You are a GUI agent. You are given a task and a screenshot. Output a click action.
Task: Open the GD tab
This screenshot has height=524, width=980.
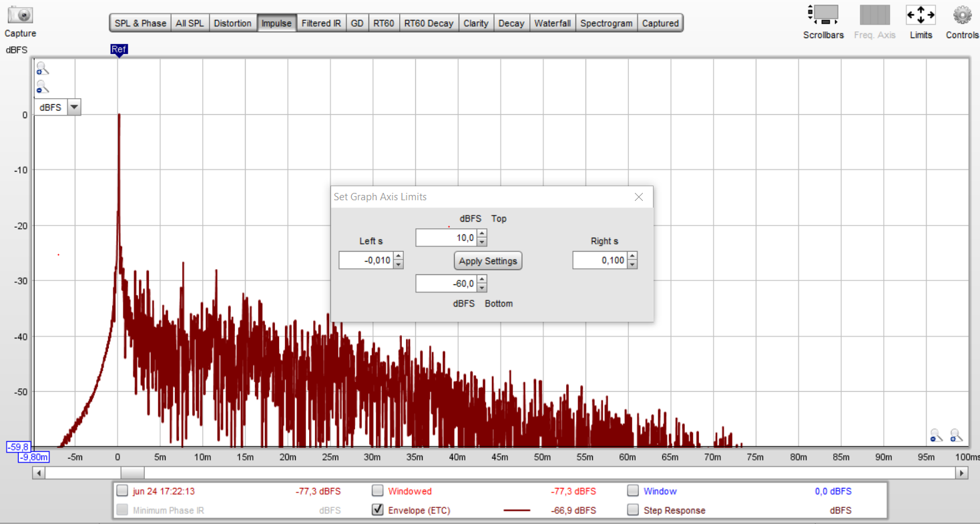(357, 23)
